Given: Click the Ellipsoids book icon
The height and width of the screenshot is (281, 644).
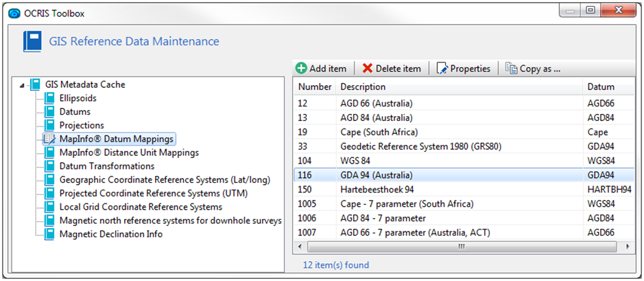Looking at the screenshot, I should pyautogui.click(x=49, y=98).
